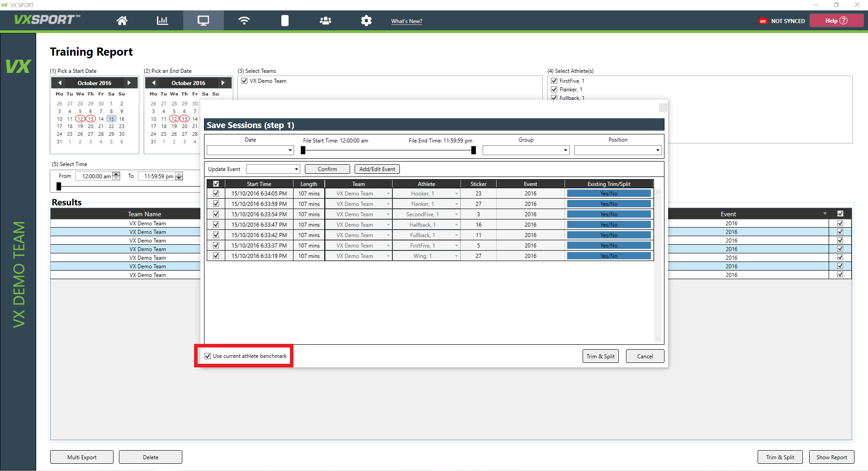Click Yes/No trim cell for FirstFive, 1 row
This screenshot has width=868, height=471.
tap(609, 246)
